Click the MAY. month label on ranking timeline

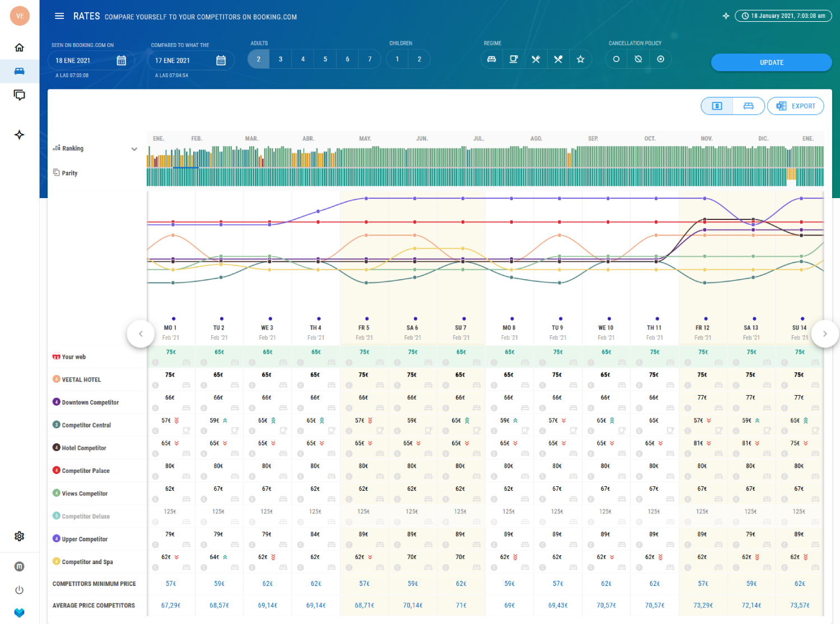365,138
